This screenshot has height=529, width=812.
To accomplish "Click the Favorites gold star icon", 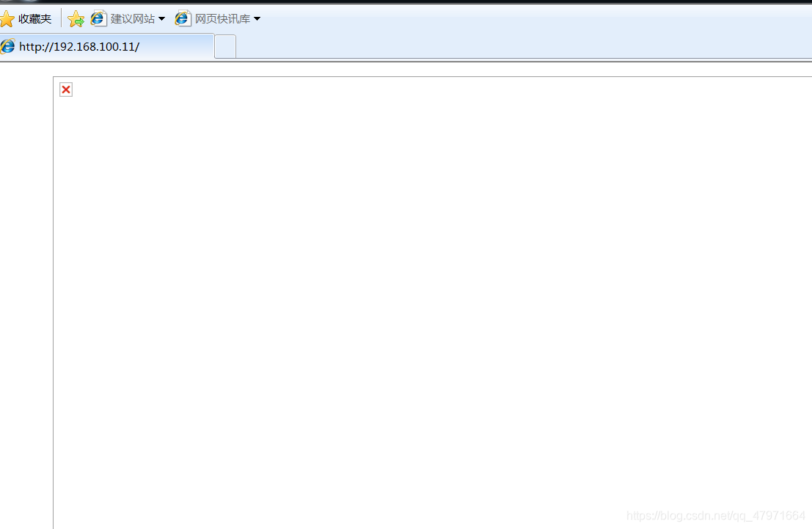I will click(7, 19).
